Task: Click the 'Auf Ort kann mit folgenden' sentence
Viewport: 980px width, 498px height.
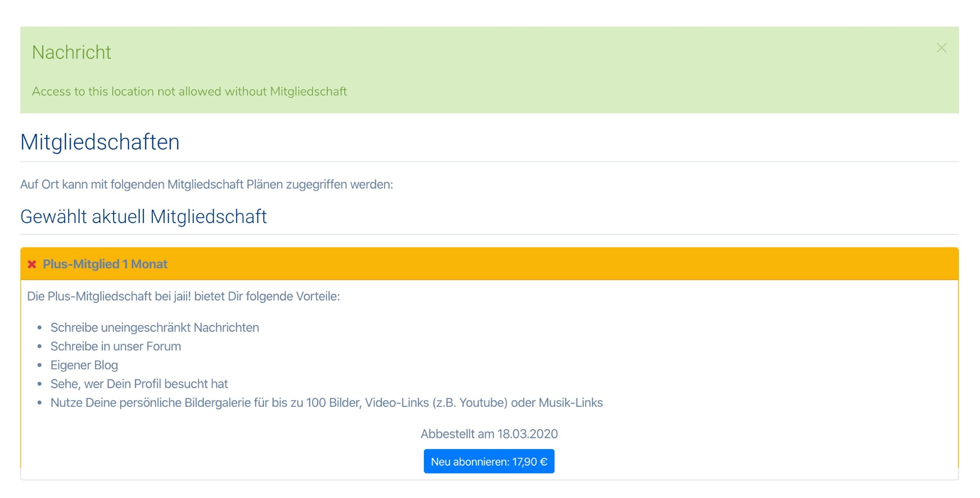Action: point(207,184)
